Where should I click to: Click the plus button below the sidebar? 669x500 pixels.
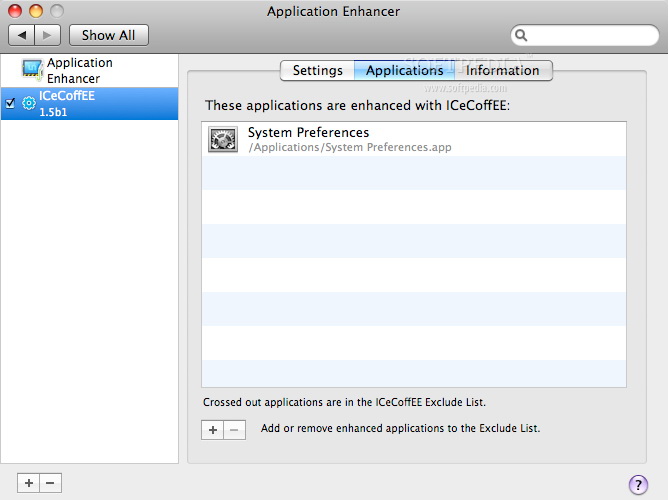pyautogui.click(x=29, y=483)
